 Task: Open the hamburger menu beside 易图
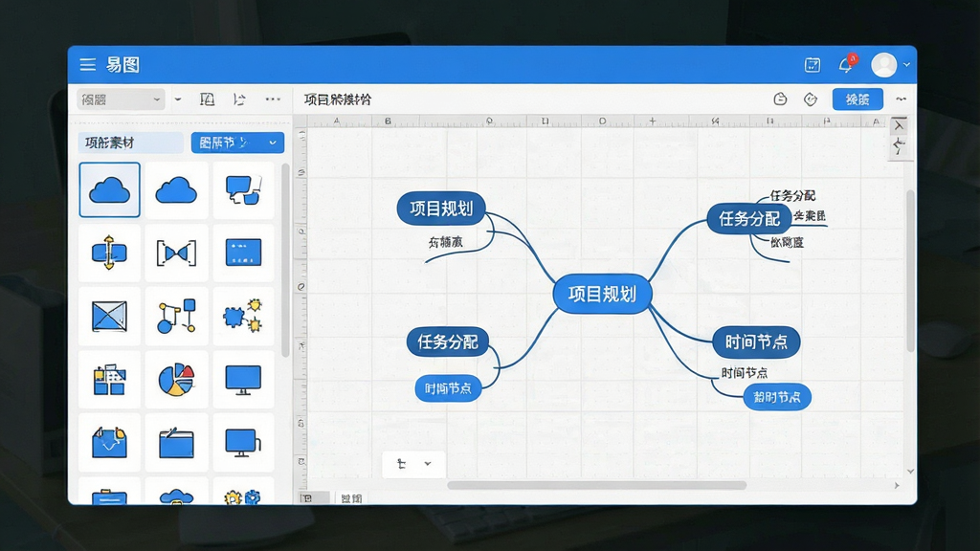pos(87,64)
